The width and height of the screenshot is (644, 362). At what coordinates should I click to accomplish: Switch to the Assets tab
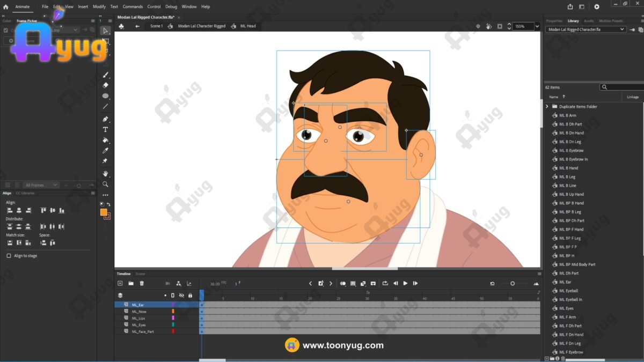(x=589, y=21)
